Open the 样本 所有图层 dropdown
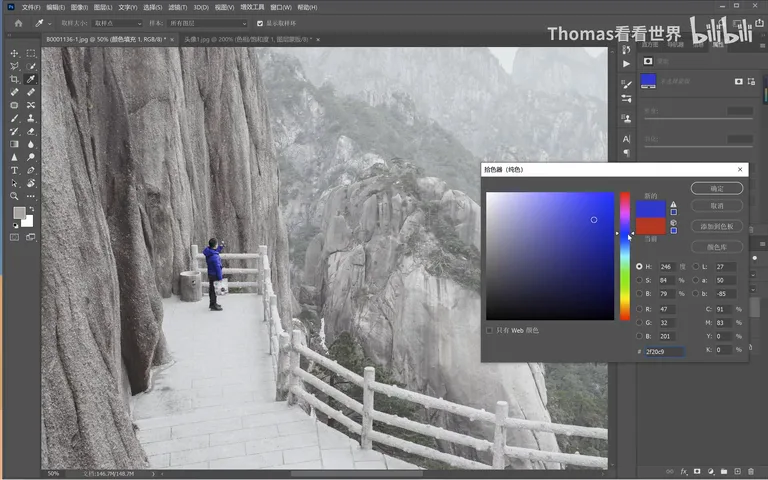Image resolution: width=768 pixels, height=480 pixels. click(x=208, y=23)
